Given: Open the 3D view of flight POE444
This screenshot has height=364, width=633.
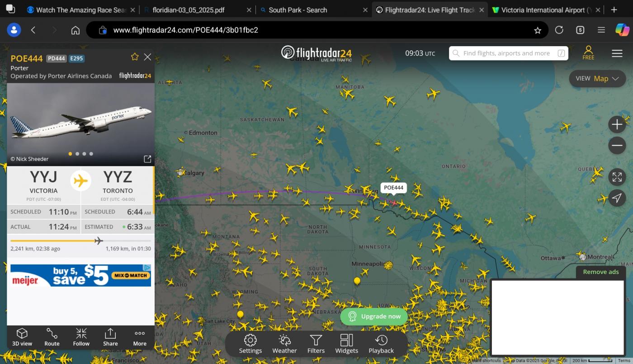Looking at the screenshot, I should tap(22, 337).
